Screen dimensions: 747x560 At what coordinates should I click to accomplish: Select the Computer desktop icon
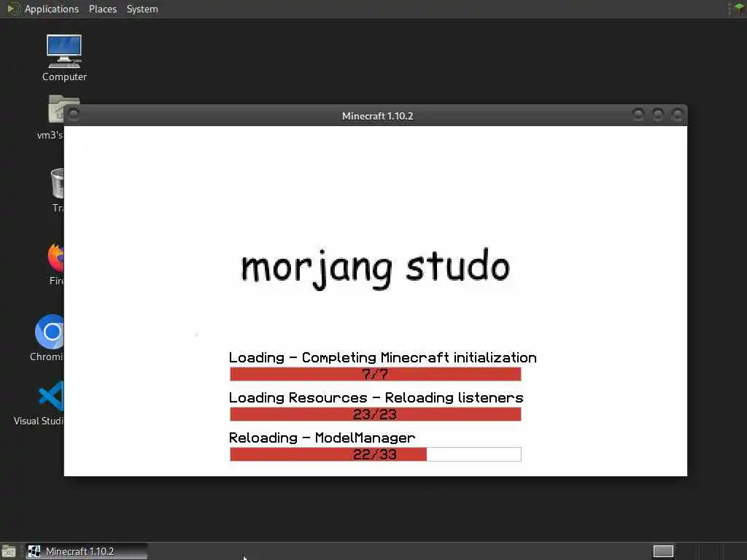[64, 58]
